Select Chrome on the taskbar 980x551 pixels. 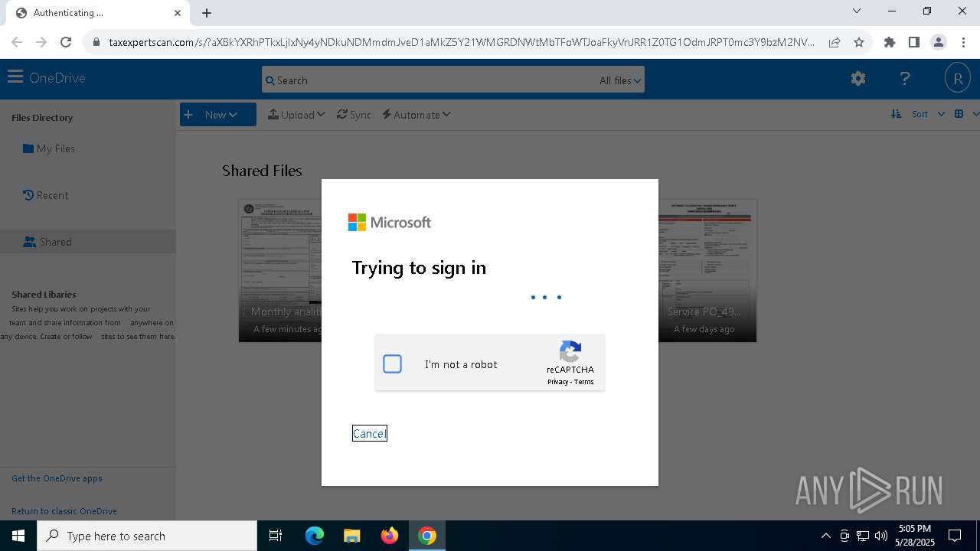point(427,536)
